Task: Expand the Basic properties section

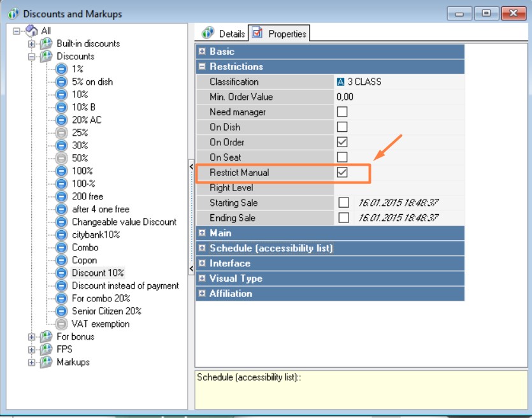Action: [202, 52]
